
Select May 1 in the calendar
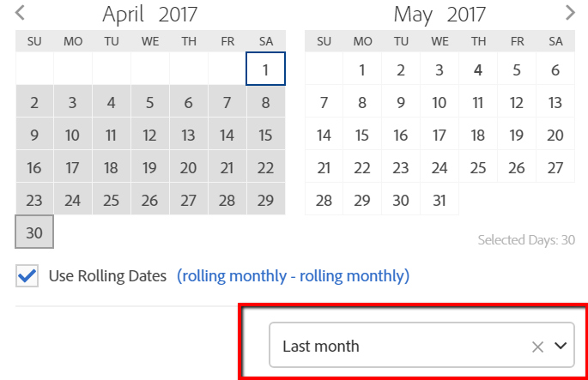(362, 70)
